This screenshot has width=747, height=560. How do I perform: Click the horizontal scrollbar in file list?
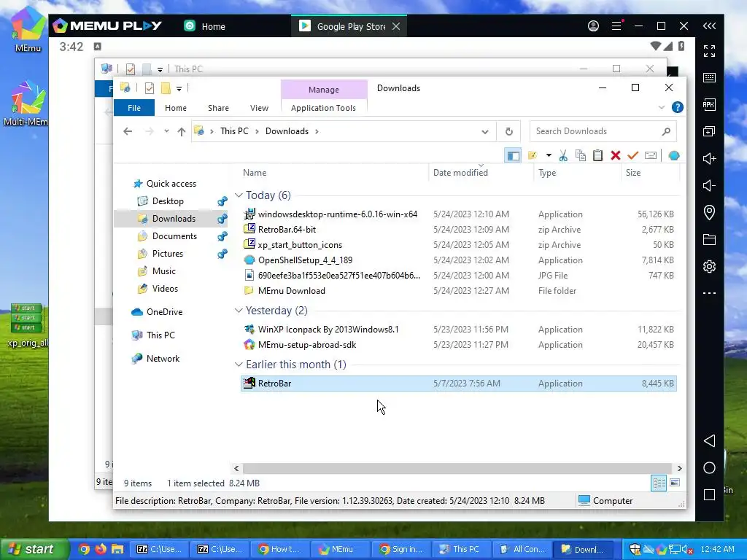[457, 469]
